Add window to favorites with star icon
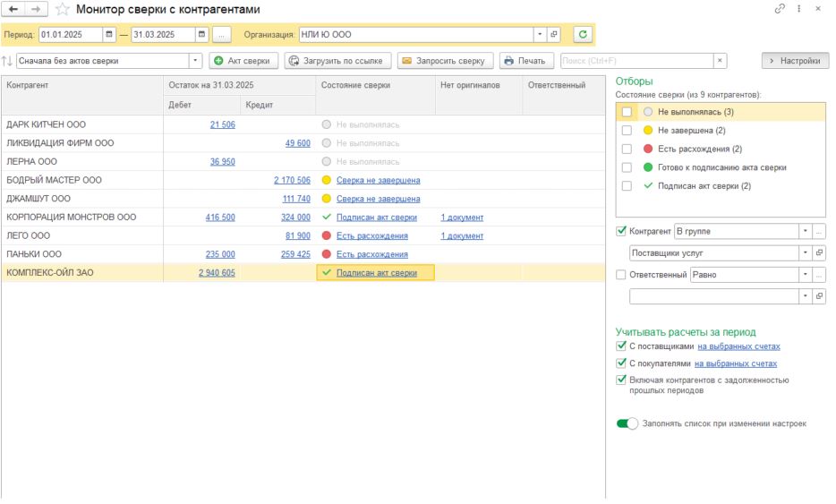Viewport: 836px width, 504px height. (63, 10)
